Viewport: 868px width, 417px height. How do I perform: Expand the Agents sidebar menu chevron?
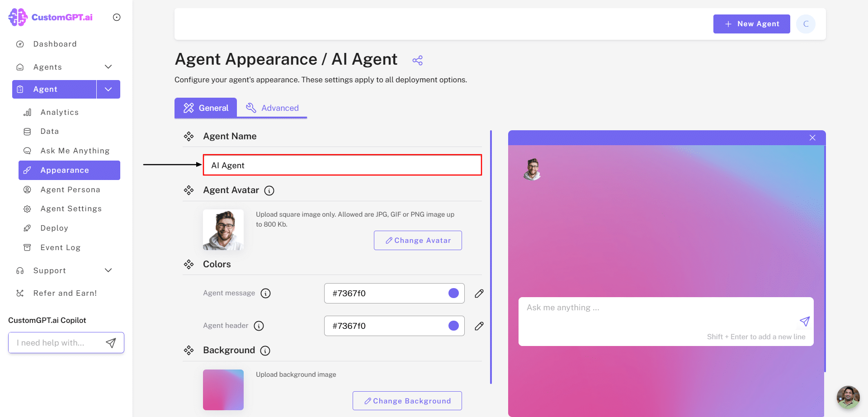pos(108,67)
